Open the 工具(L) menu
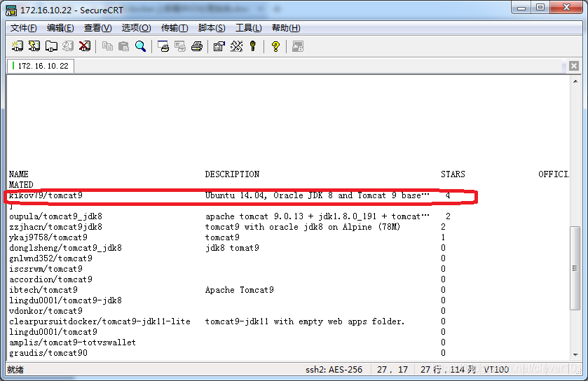Image resolution: width=588 pixels, height=381 pixels. (x=248, y=28)
